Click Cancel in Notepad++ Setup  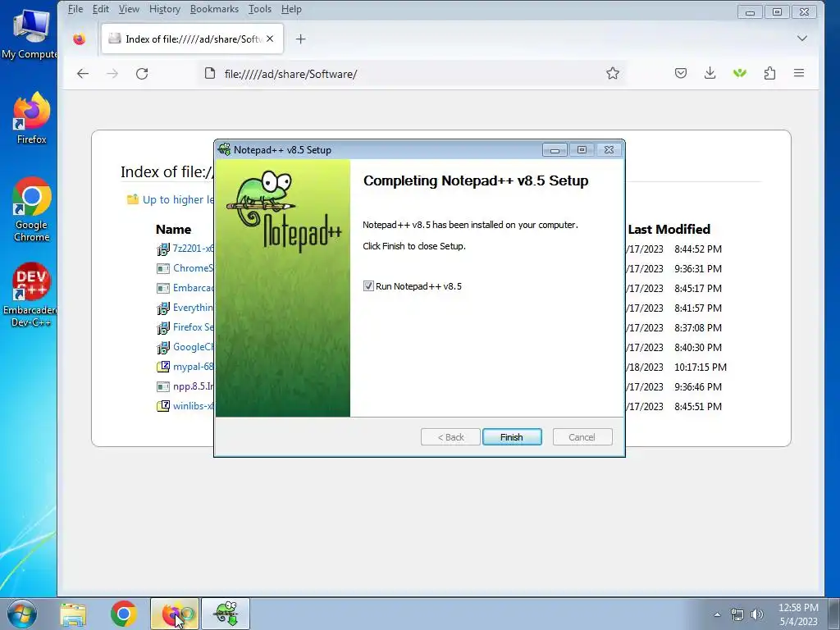[x=582, y=437]
